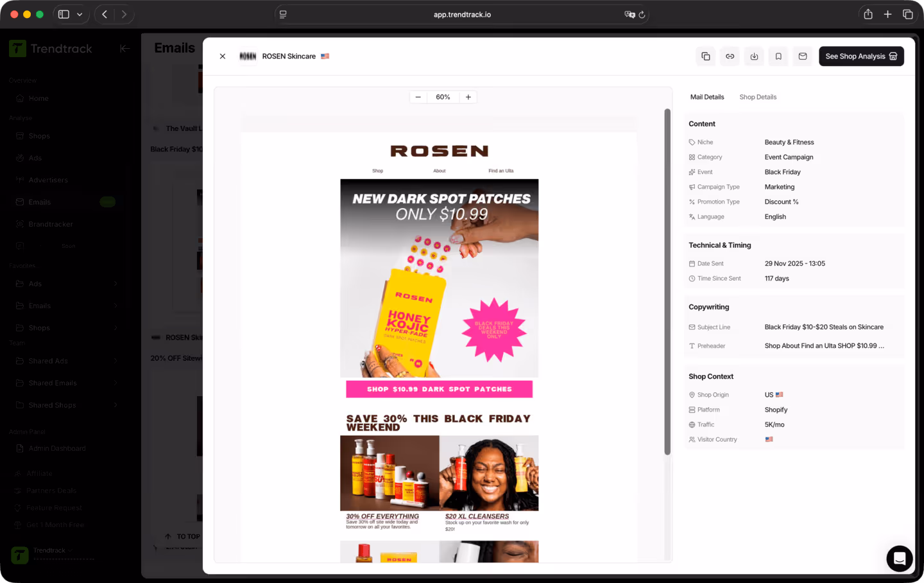The image size is (924, 583).
Task: Copy link with the chain link icon
Action: pos(730,57)
